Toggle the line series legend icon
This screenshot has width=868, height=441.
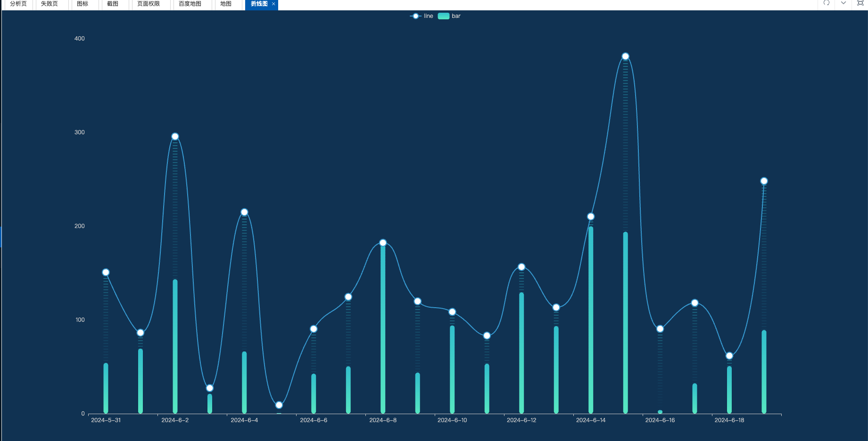tap(415, 16)
